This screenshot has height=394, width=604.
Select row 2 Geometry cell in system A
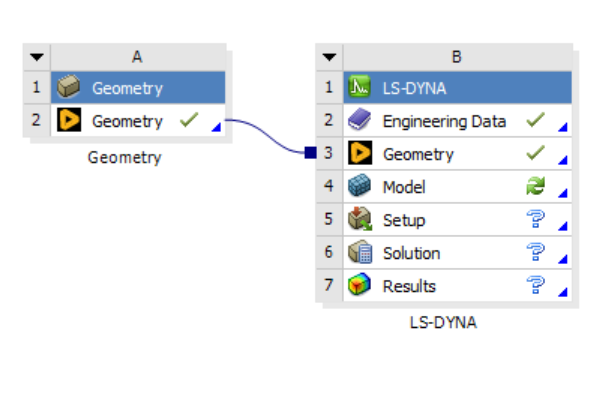pyautogui.click(x=138, y=121)
